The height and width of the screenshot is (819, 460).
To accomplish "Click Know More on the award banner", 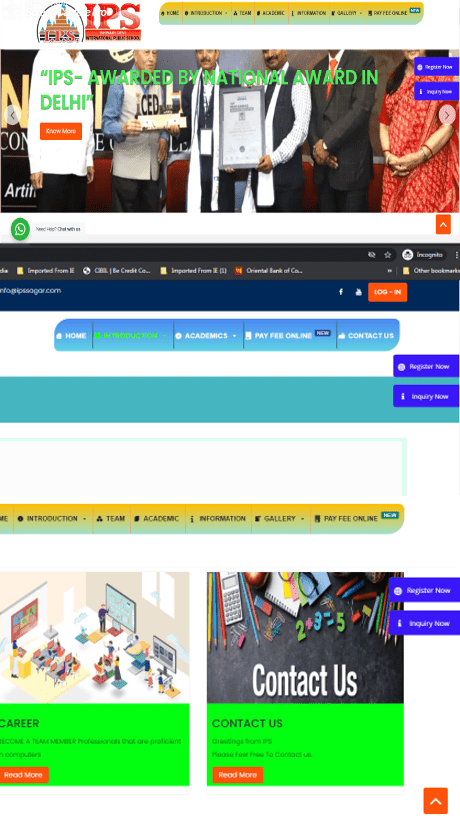I will (x=61, y=131).
